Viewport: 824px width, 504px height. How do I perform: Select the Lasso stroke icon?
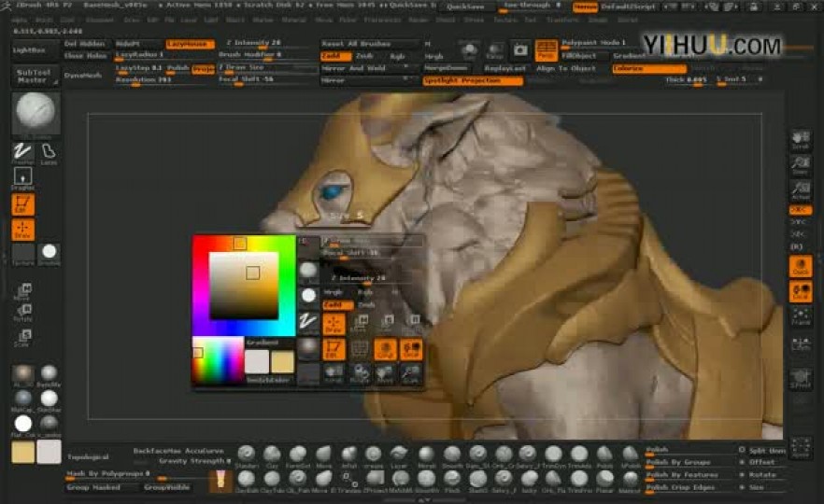click(x=49, y=153)
